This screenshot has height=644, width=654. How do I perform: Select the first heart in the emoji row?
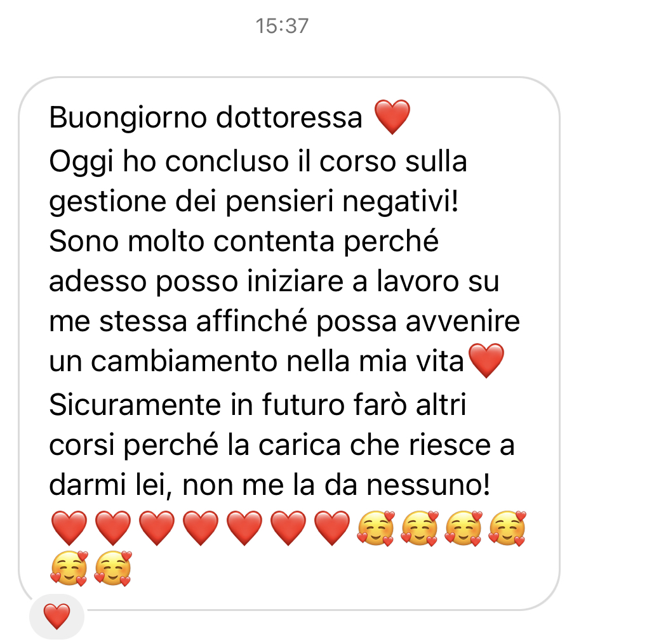[x=69, y=529]
